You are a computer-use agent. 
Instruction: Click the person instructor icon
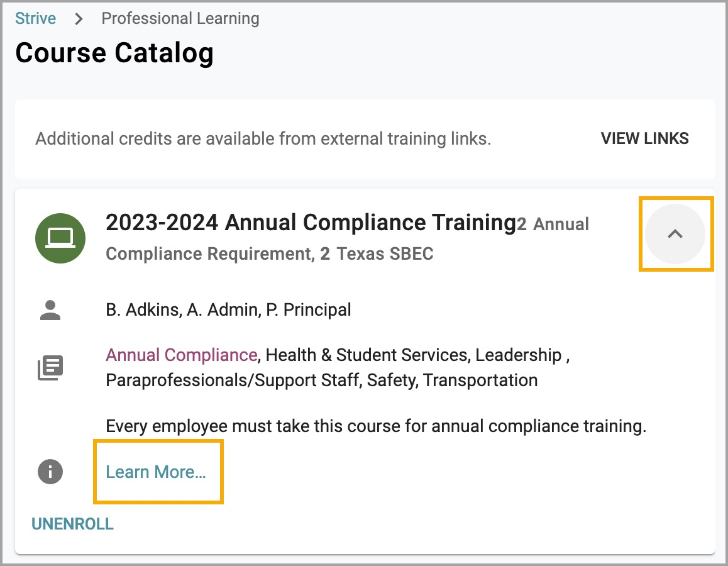coord(50,310)
